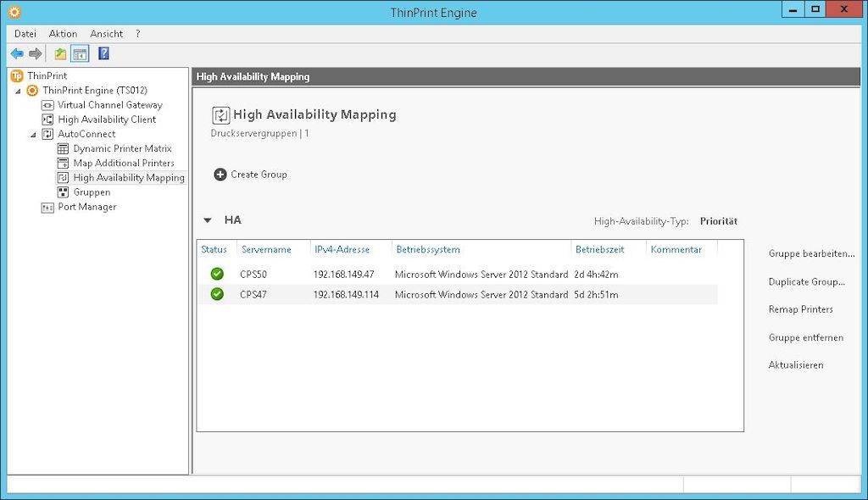Click IP address 192.168.149.47
Image resolution: width=868 pixels, height=500 pixels.
[344, 274]
